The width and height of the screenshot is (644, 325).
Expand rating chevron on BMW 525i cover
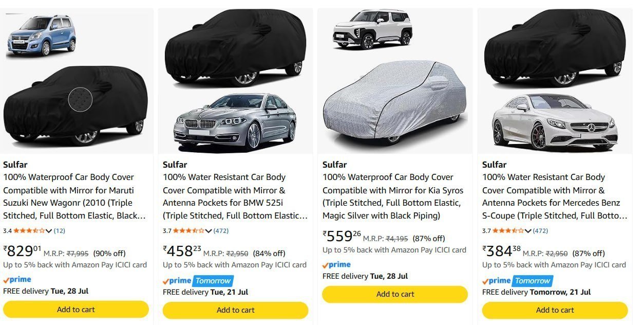209,231
